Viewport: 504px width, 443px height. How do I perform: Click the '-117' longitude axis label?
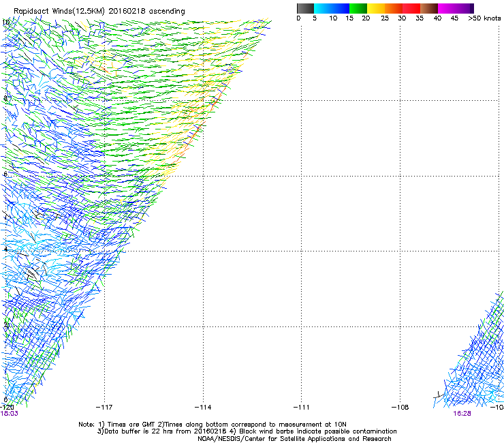click(x=104, y=408)
